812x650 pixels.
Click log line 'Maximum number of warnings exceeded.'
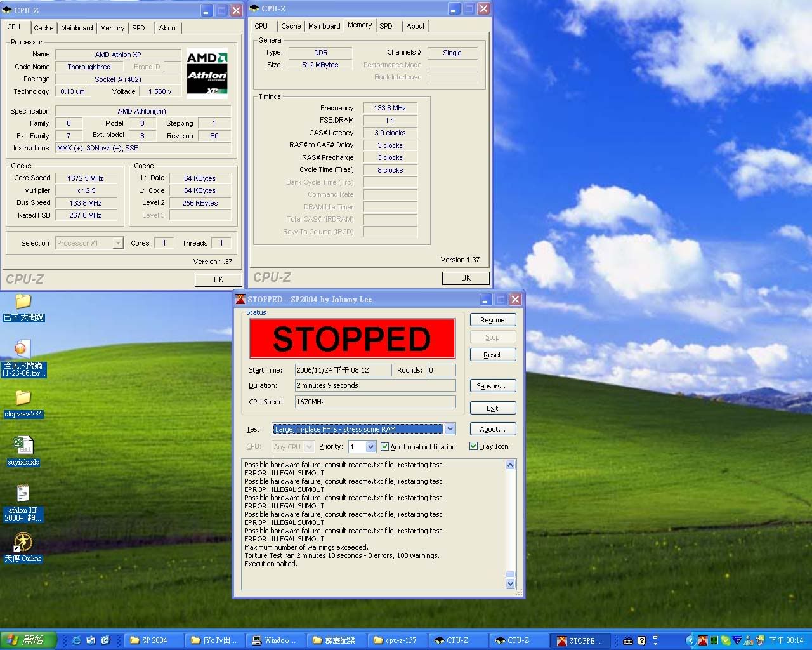pos(306,547)
